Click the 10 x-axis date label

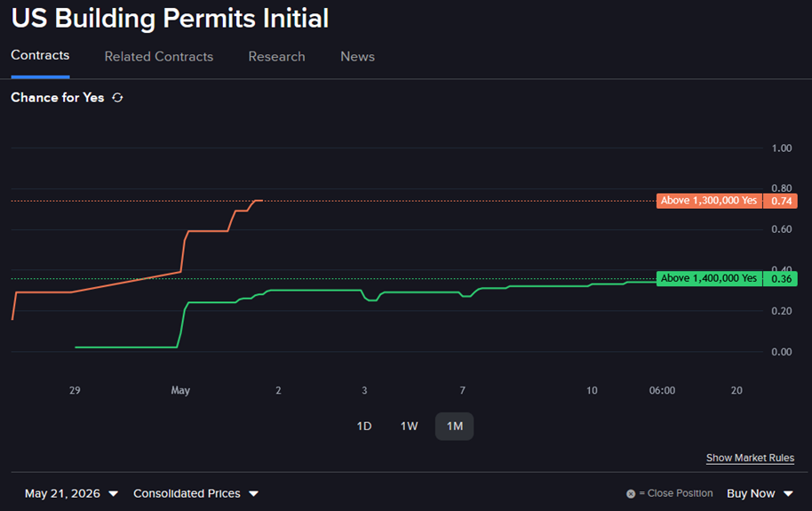pyautogui.click(x=592, y=390)
